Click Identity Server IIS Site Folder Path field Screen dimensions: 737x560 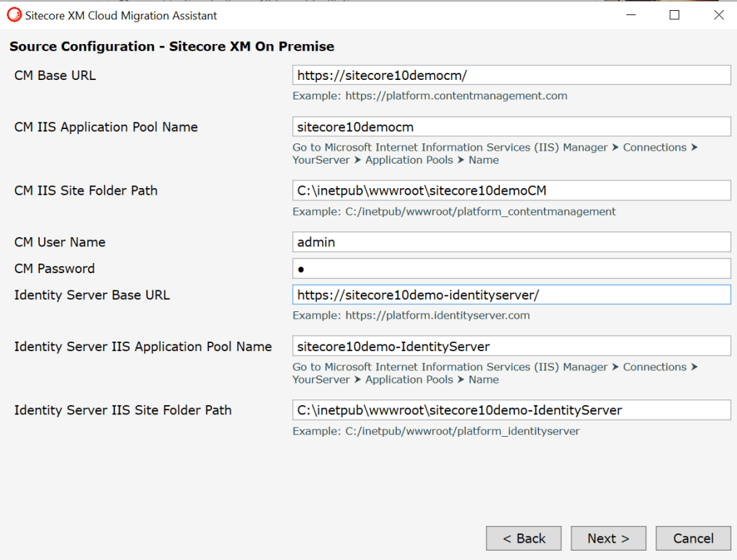pos(511,410)
